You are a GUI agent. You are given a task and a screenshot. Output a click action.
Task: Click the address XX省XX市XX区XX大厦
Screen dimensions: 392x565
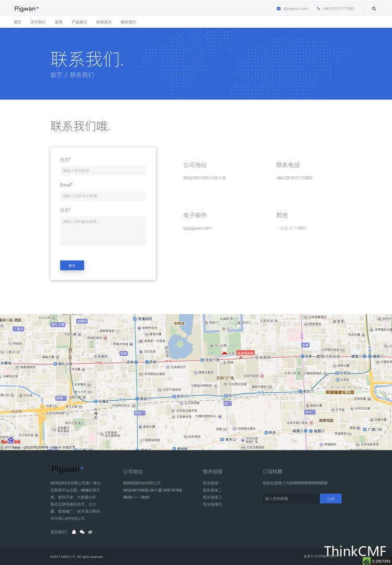click(x=205, y=178)
